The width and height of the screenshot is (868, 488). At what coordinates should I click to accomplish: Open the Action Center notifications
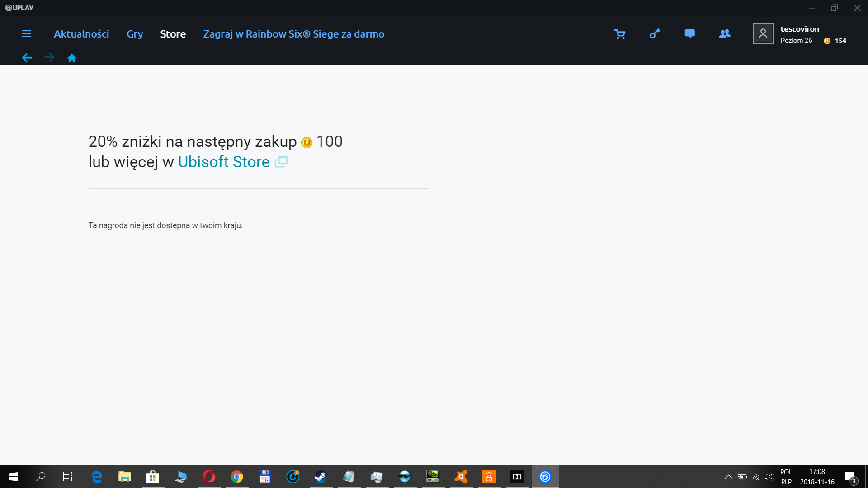(x=851, y=477)
